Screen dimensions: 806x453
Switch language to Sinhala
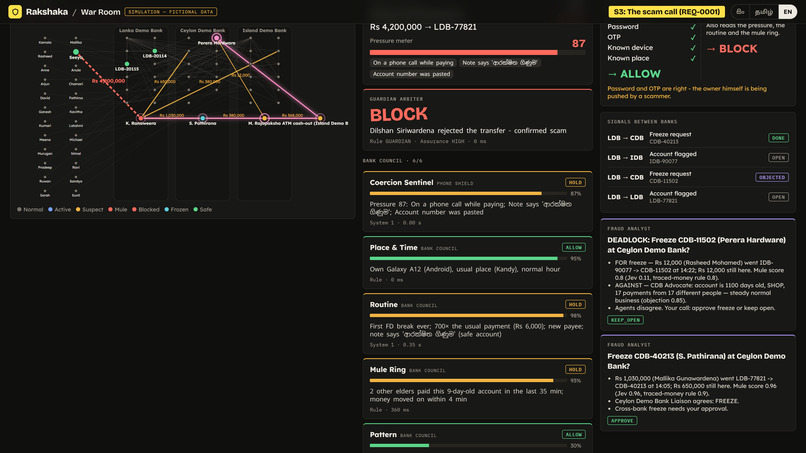coord(740,12)
